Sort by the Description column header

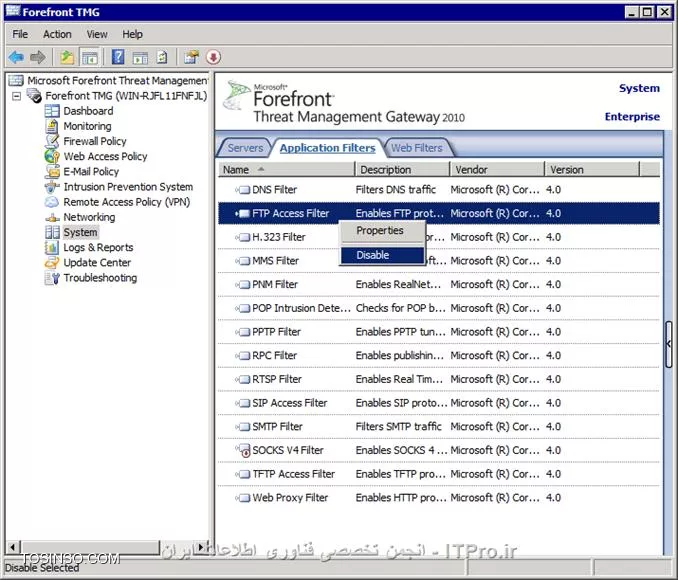(x=402, y=170)
